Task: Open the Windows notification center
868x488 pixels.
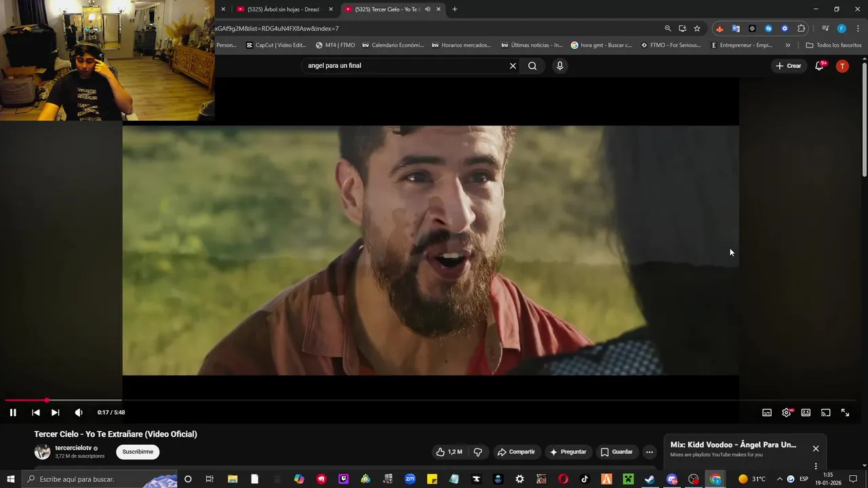Action: point(853,479)
